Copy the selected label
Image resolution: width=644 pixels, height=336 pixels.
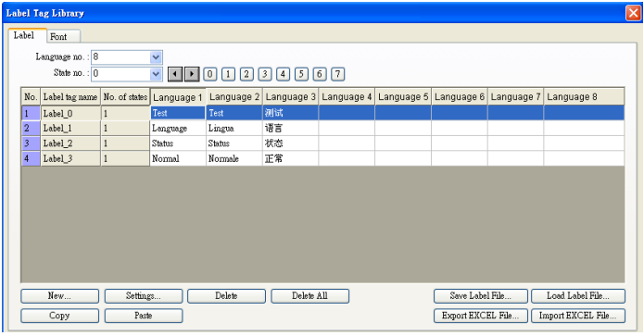tap(59, 316)
